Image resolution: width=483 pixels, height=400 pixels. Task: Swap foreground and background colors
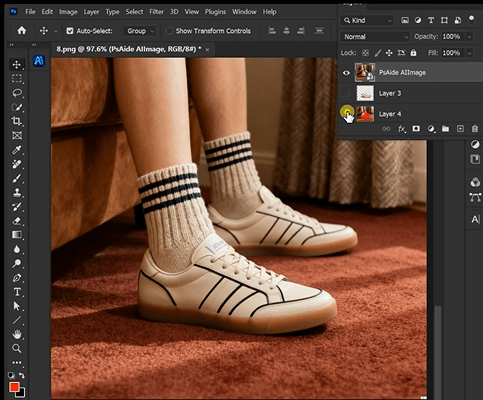tap(22, 376)
